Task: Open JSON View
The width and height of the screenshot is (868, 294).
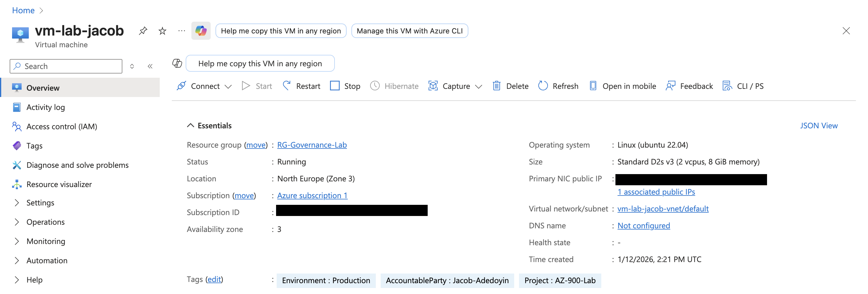Action: click(819, 126)
